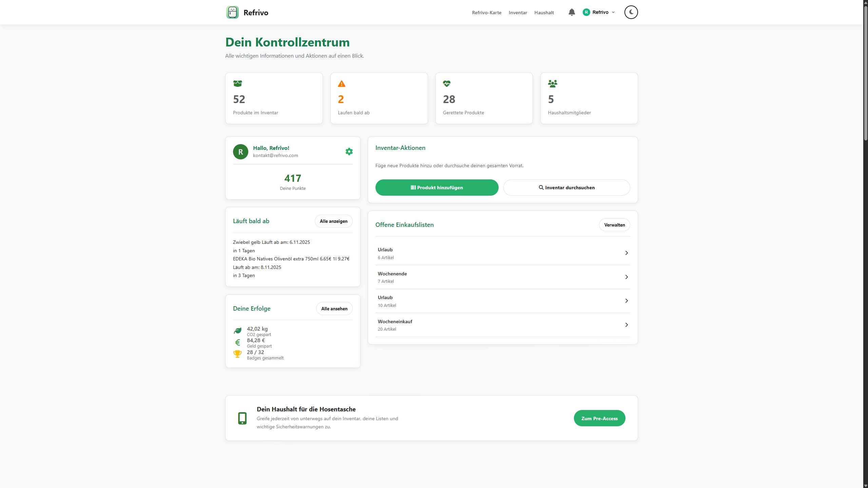This screenshot has width=868, height=488.
Task: Click the group icon above Haushaltsmitglieder
Action: pyautogui.click(x=552, y=83)
